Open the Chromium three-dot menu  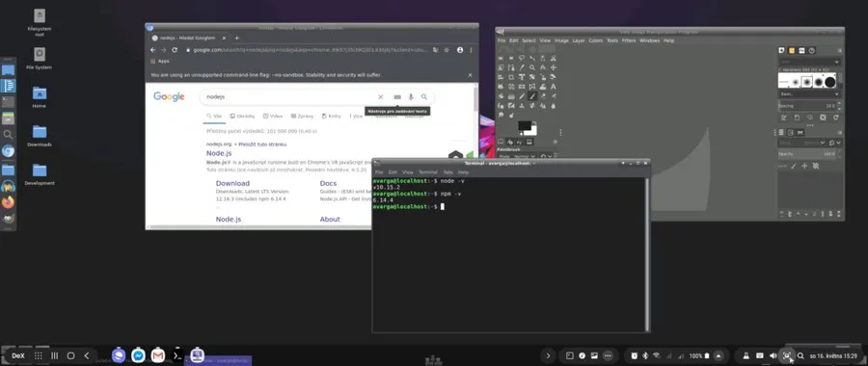point(472,50)
